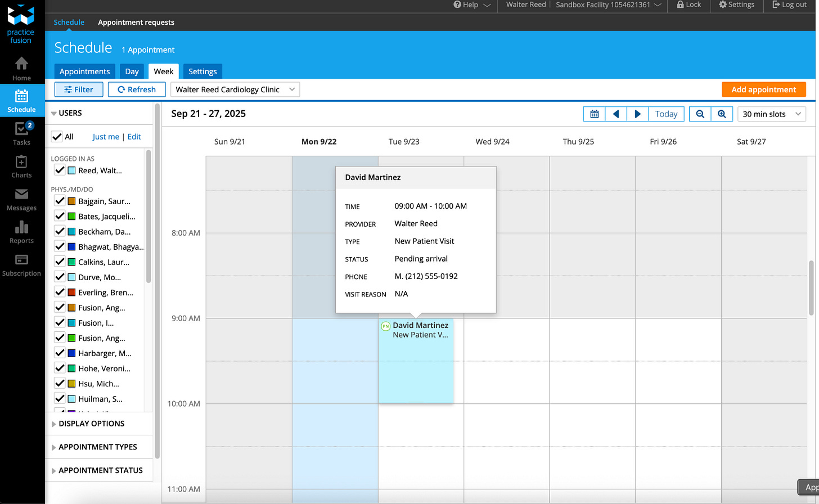Screen dimensions: 819x504
Task: Go to Home in sidebar
Action: pos(21,69)
